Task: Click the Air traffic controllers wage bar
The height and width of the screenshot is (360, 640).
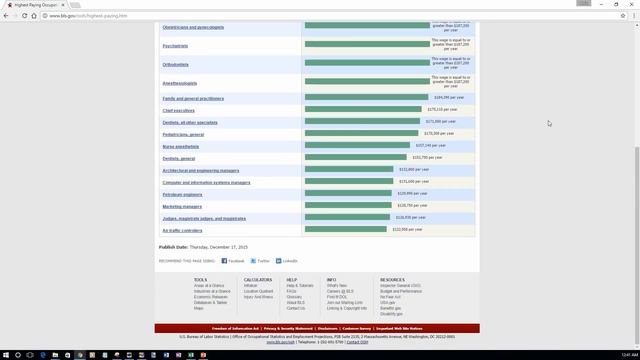Action: [346, 229]
